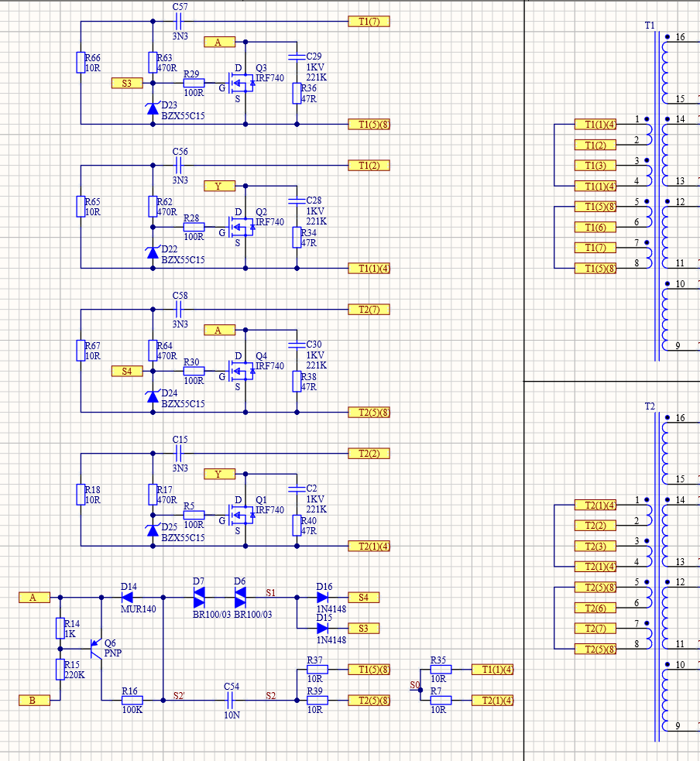Screen dimensions: 700x761
Task: Select resistor R15 220K body
Action: click(x=60, y=670)
